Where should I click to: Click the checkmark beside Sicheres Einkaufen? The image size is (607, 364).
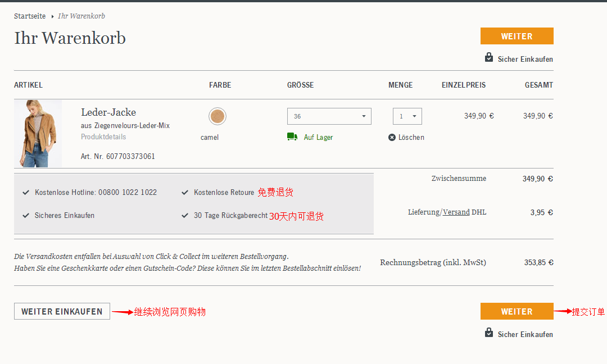pos(26,216)
